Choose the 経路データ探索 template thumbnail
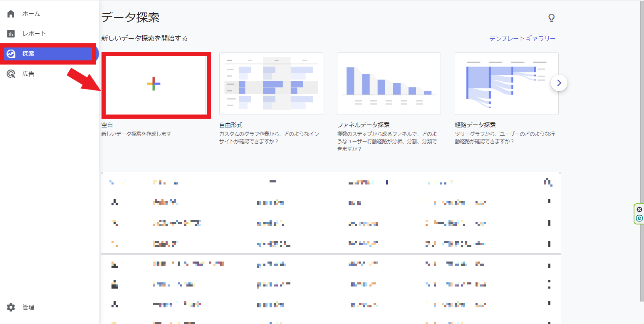Screen dimensions: 644x324 click(x=506, y=84)
